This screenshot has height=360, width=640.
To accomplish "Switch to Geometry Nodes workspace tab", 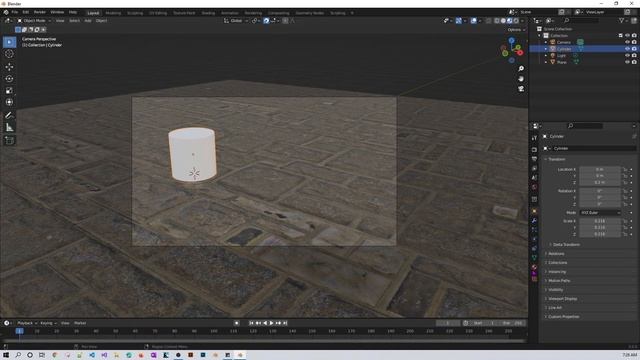I will (309, 13).
